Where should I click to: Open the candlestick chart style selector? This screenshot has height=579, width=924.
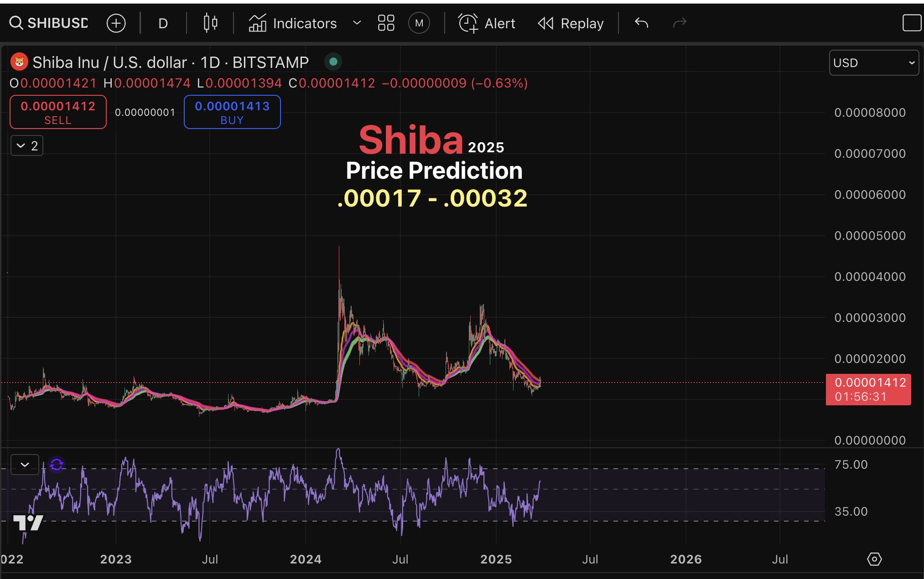tap(210, 23)
